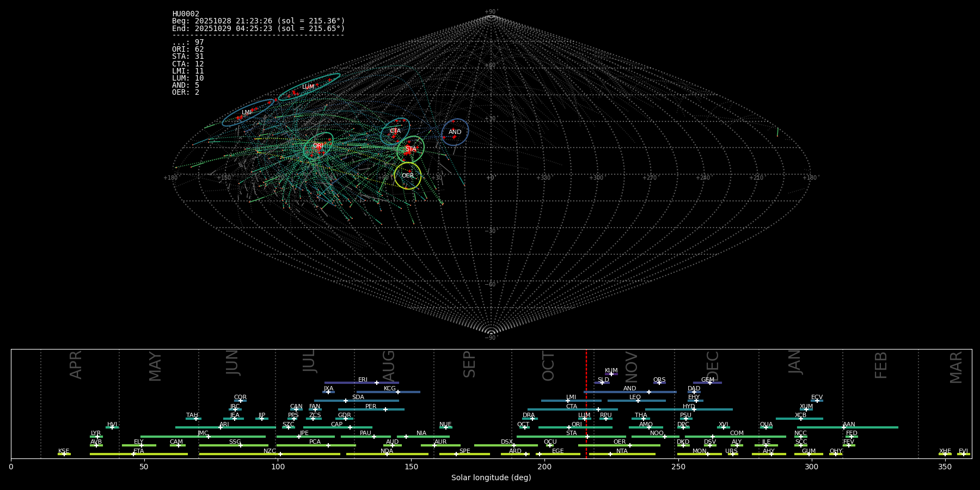Click the DRA shower label in timeline

pyautogui.click(x=529, y=415)
